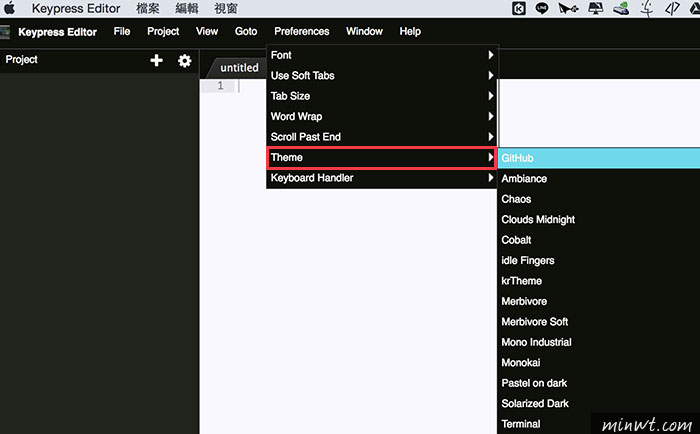Image resolution: width=700 pixels, height=434 pixels.
Task: Open project settings gear icon
Action: [x=184, y=60]
